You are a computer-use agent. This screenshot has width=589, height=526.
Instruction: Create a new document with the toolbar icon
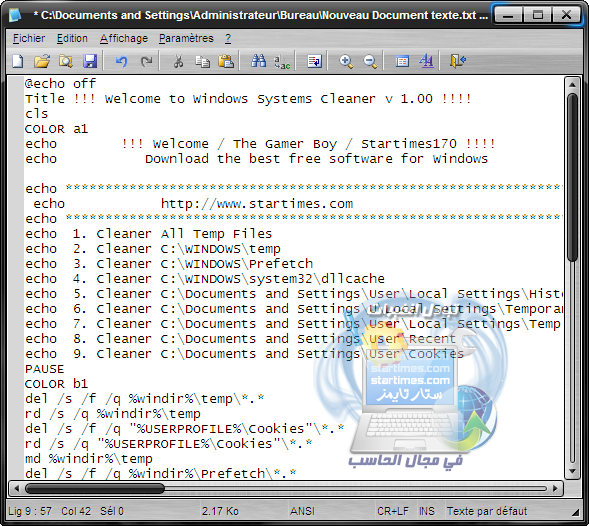coord(18,61)
